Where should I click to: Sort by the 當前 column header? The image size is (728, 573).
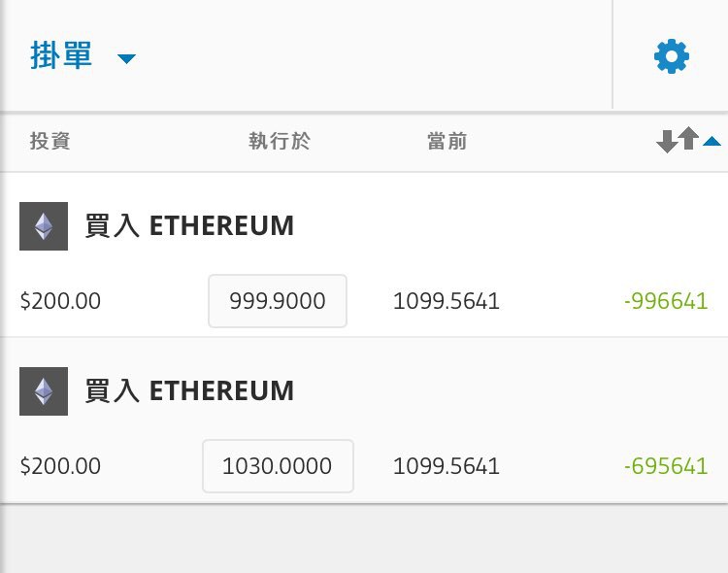pos(447,142)
